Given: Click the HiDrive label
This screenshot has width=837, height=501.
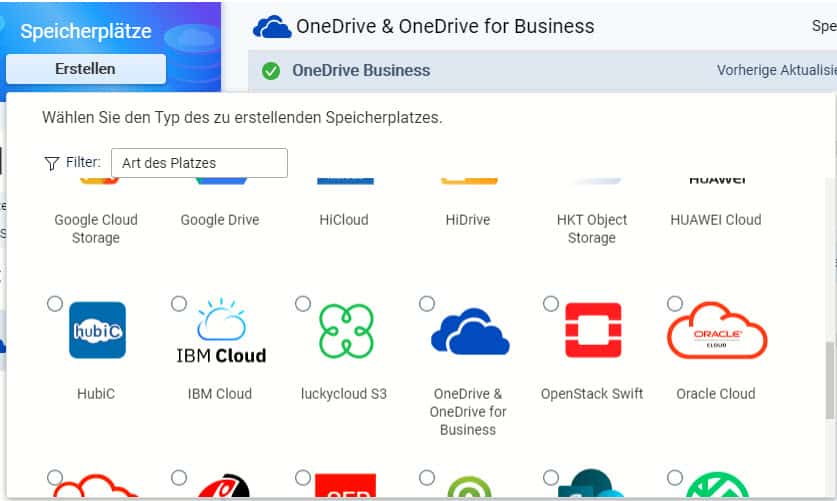Looking at the screenshot, I should [x=468, y=220].
